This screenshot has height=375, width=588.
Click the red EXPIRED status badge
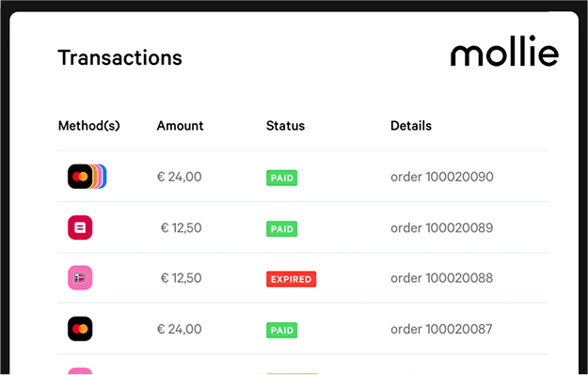291,279
